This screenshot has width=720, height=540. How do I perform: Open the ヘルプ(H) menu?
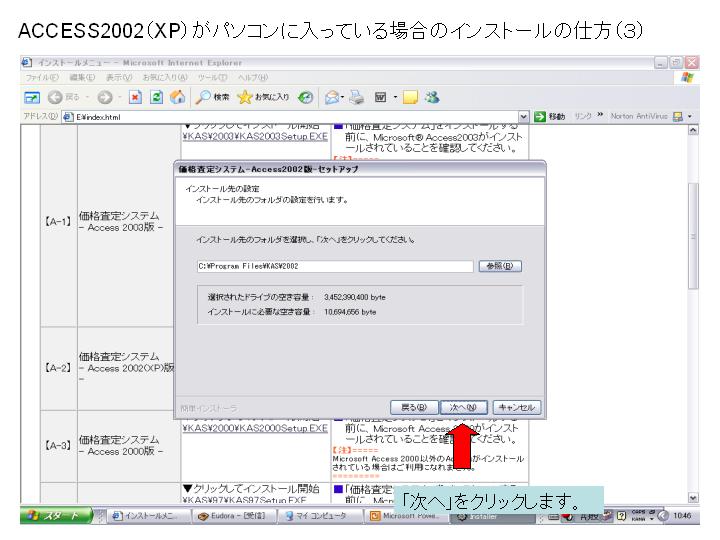pos(253,78)
